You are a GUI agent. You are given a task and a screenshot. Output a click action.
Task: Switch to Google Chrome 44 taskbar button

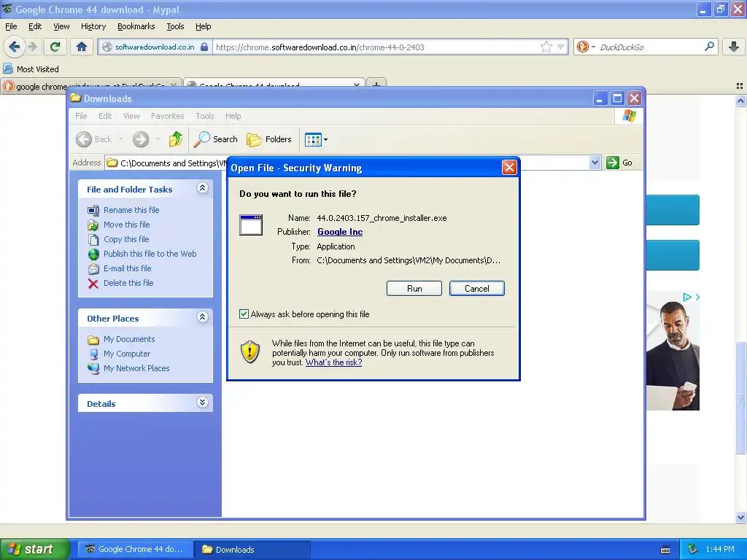tap(135, 550)
